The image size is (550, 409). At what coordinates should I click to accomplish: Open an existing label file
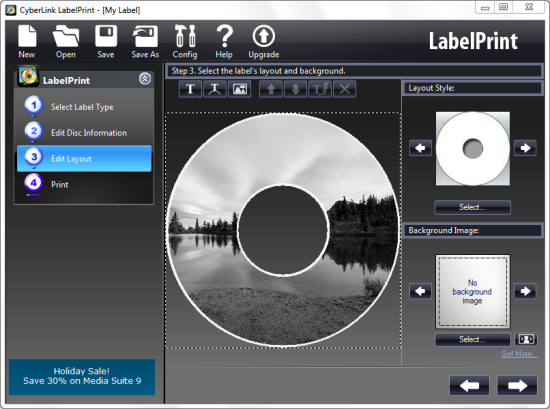[66, 41]
